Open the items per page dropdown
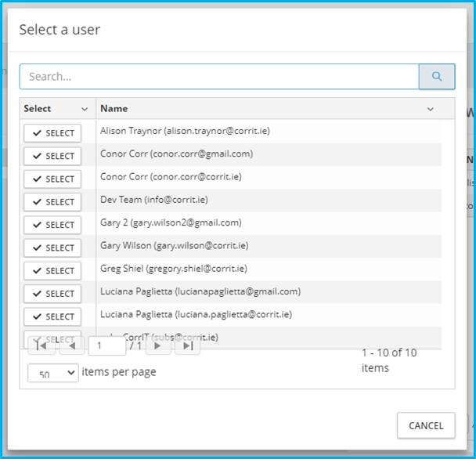The image size is (476, 459). (53, 374)
